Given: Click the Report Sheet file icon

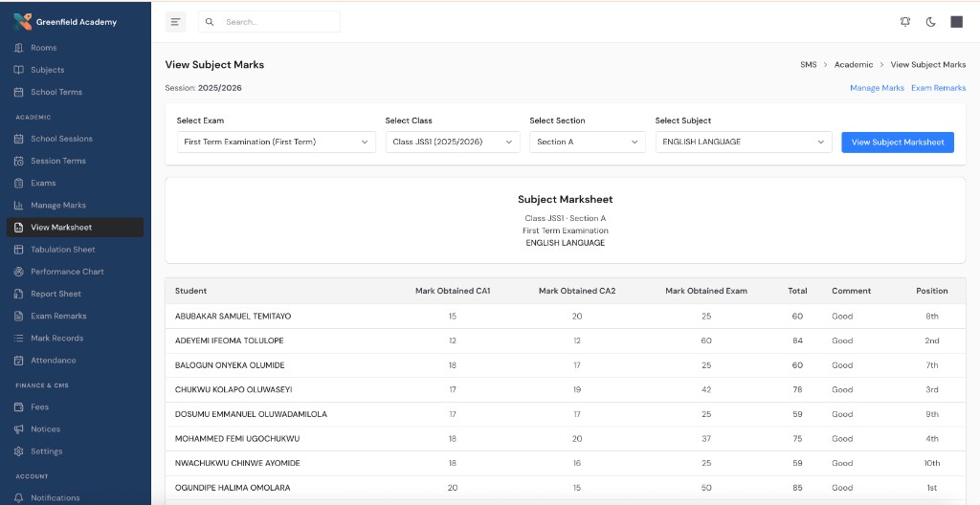Looking at the screenshot, I should pos(19,294).
